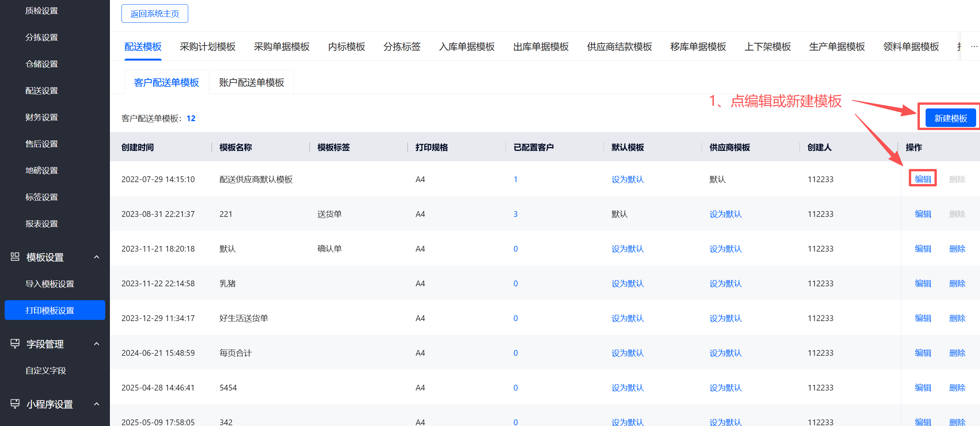Open configured customers count for template 221

click(x=515, y=214)
